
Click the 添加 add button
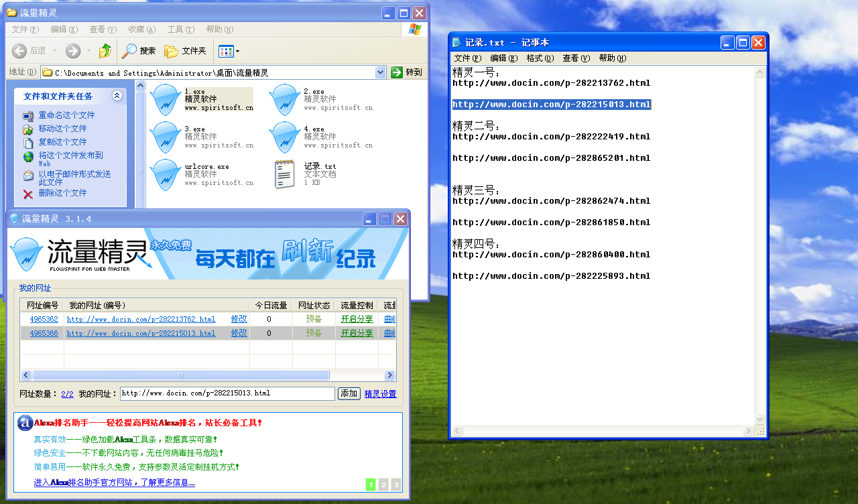point(349,393)
